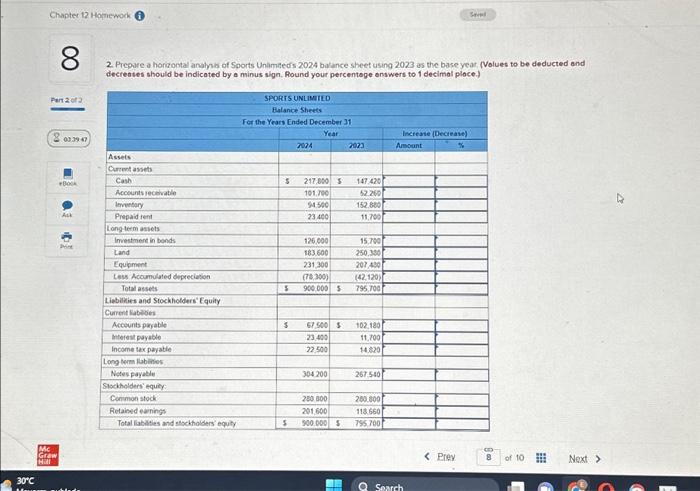
Task: Click the Income tax payable percent cell
Action: (462, 350)
